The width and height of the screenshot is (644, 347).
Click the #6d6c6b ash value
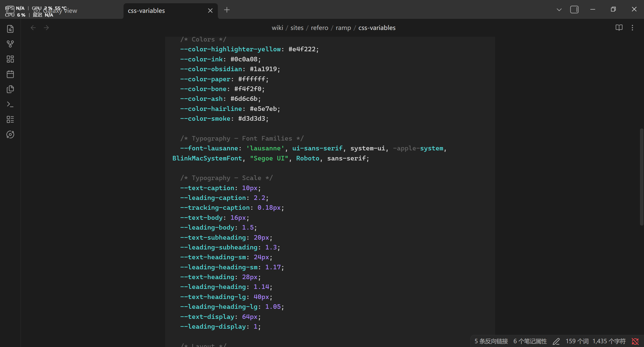coord(244,99)
